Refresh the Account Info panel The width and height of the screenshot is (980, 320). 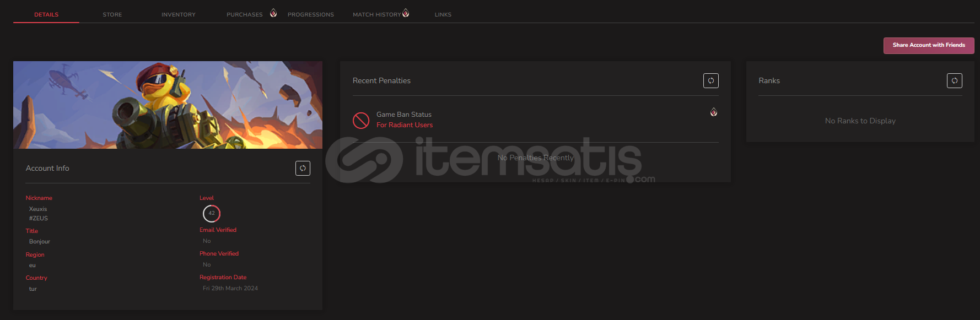pyautogui.click(x=303, y=168)
